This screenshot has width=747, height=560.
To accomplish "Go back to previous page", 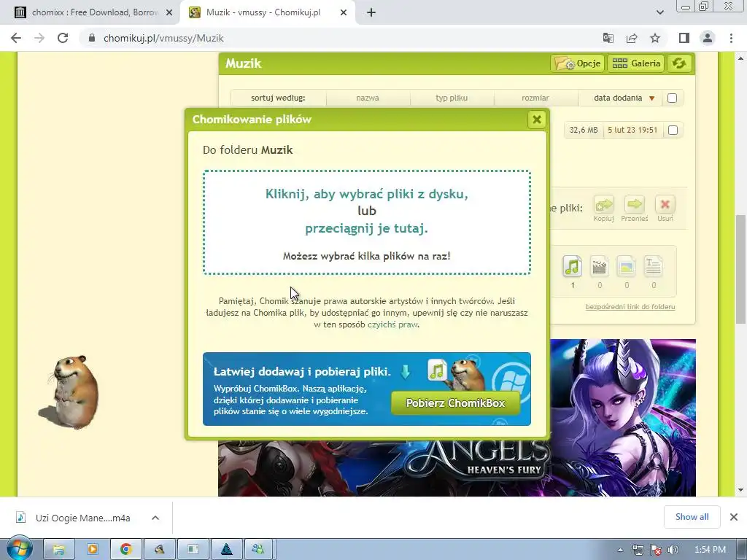I will [16, 38].
